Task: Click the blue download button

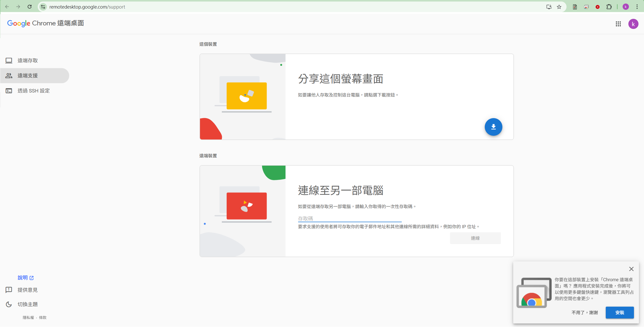Action: click(493, 127)
